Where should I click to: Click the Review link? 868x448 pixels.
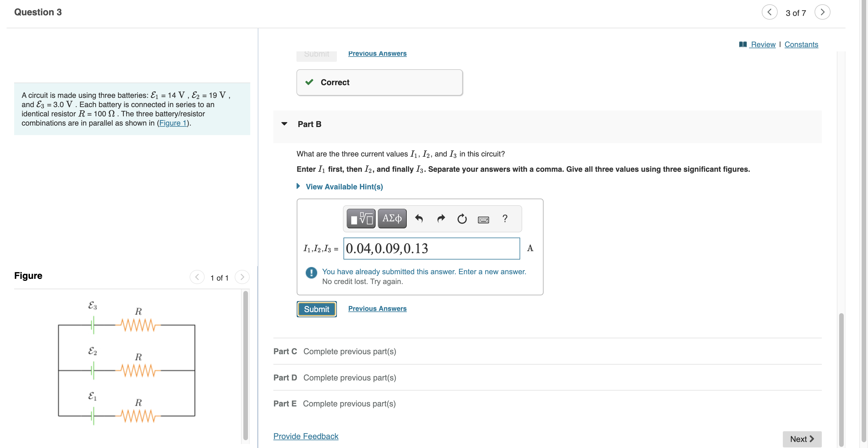[763, 43]
